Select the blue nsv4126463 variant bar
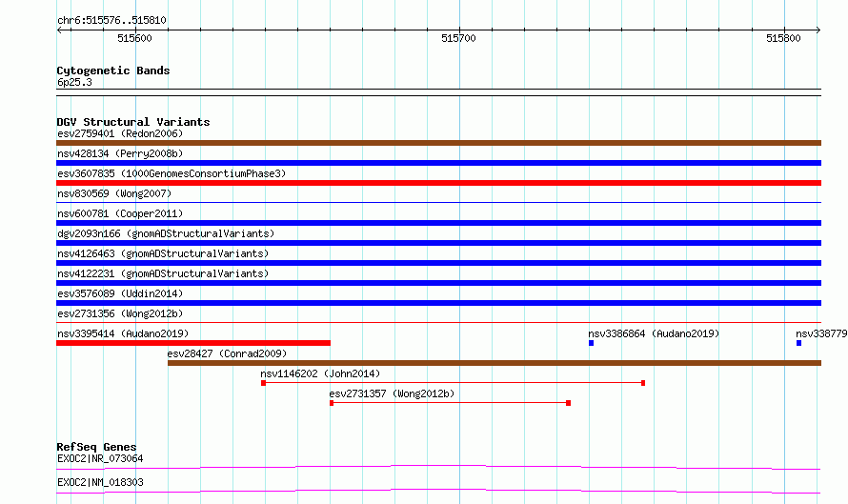The image size is (848, 504). [438, 263]
